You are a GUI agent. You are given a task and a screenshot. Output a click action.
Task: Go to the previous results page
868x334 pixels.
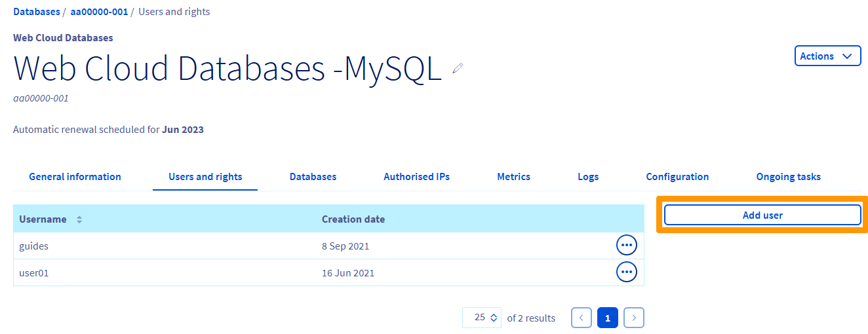pyautogui.click(x=581, y=318)
